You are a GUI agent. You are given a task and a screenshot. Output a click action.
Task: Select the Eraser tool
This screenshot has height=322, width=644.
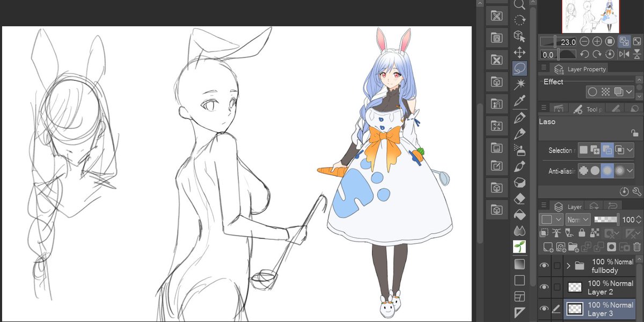pyautogui.click(x=519, y=199)
